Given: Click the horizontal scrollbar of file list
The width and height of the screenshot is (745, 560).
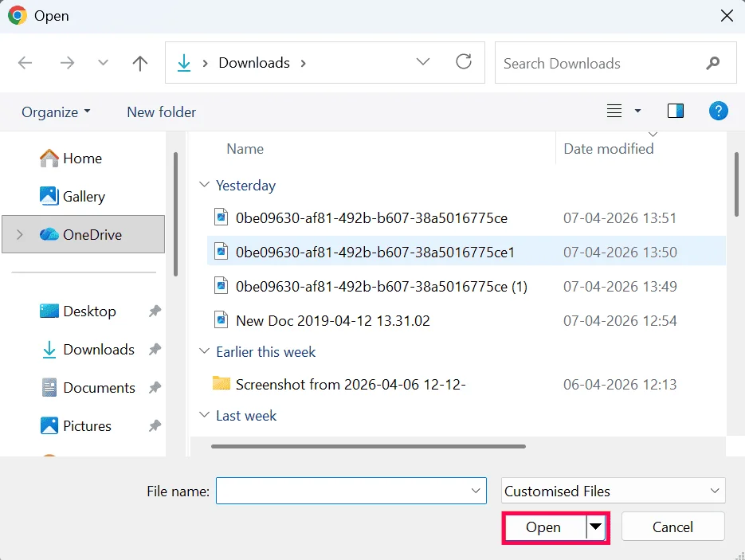Looking at the screenshot, I should pos(368,446).
